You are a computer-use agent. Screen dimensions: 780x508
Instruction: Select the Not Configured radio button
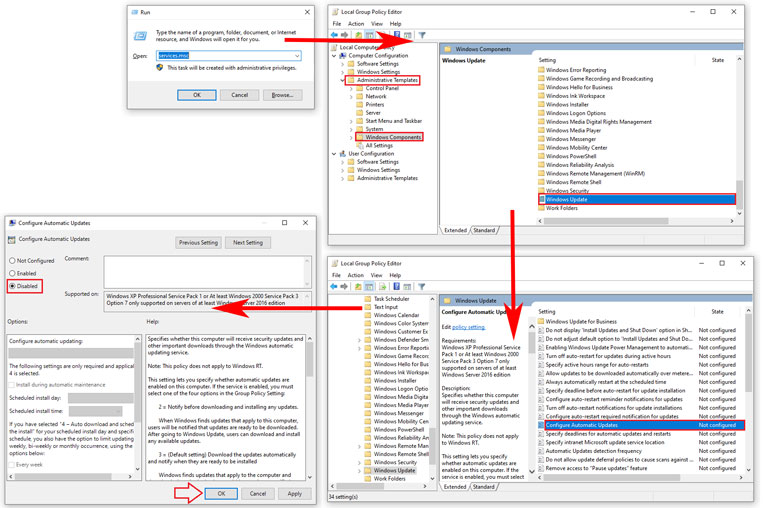tap(12, 261)
